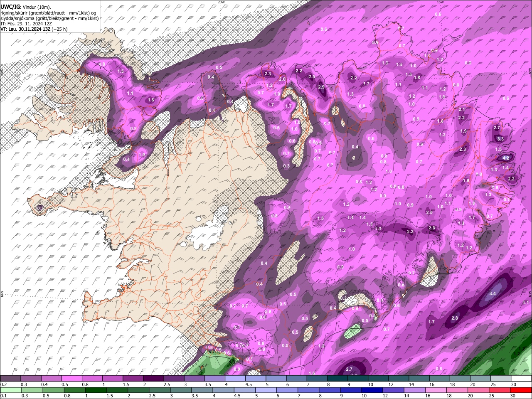This screenshot has width=532, height=399.
Task: Click the '0.2' label in the upper legend
Action: coord(4,384)
